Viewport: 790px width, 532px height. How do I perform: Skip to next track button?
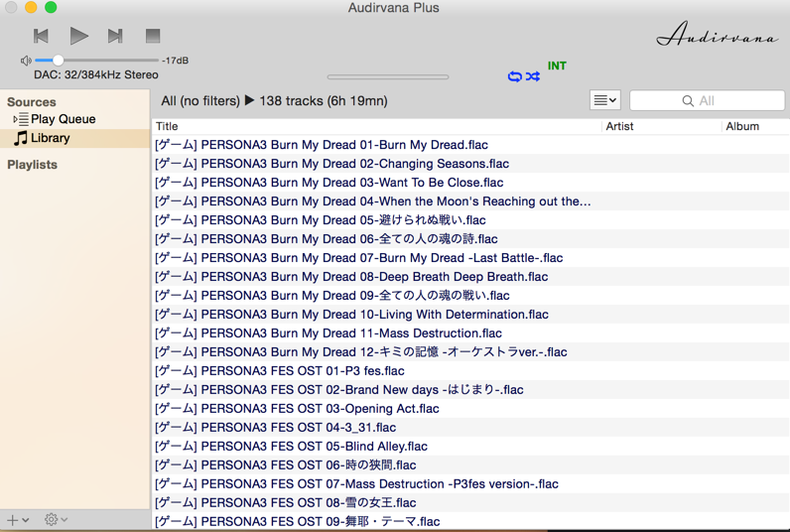[x=115, y=36]
